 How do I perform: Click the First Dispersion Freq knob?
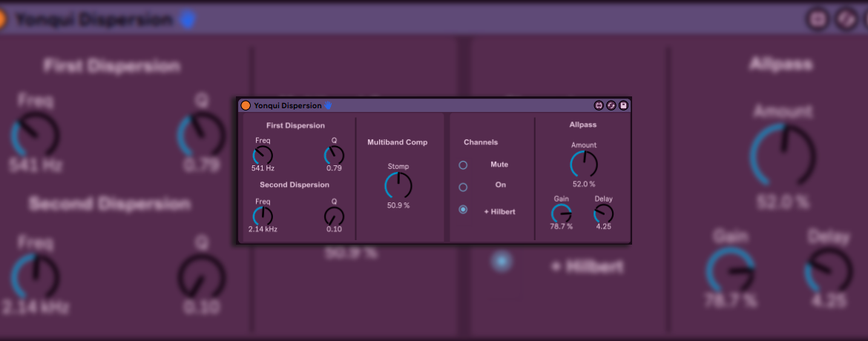263,156
